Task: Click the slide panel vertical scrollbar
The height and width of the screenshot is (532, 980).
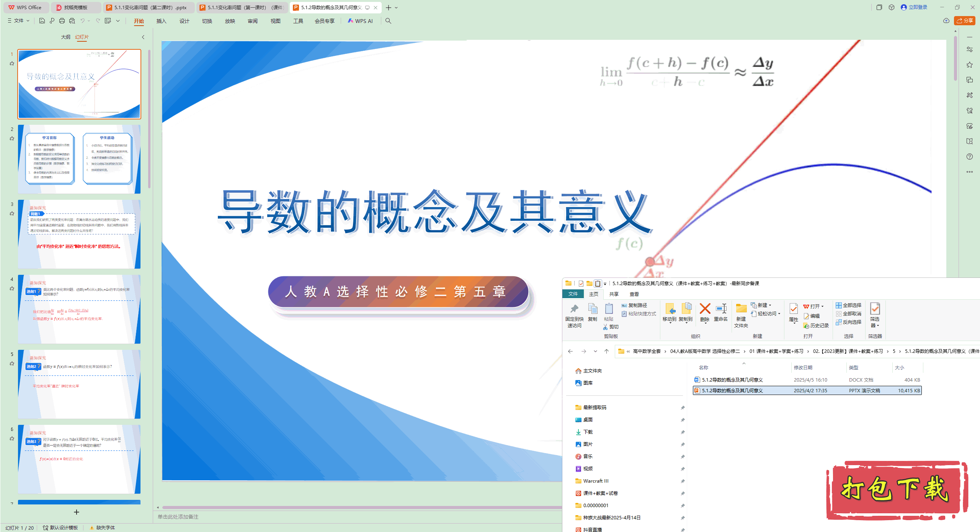Action: tap(149, 119)
